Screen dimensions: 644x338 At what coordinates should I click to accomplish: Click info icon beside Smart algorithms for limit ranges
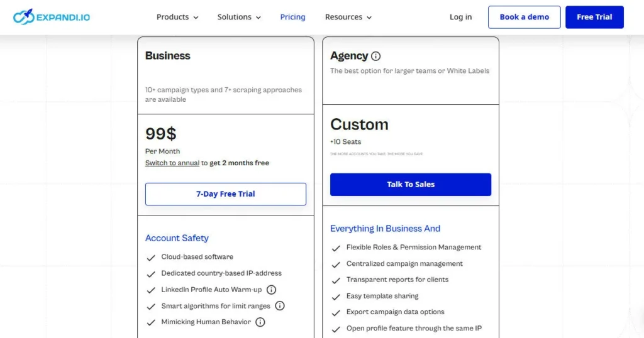pos(280,306)
